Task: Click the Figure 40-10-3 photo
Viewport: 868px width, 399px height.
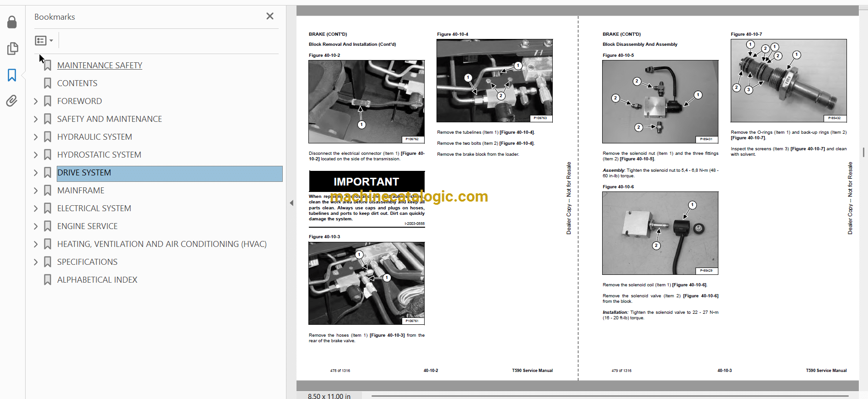Action: (367, 283)
